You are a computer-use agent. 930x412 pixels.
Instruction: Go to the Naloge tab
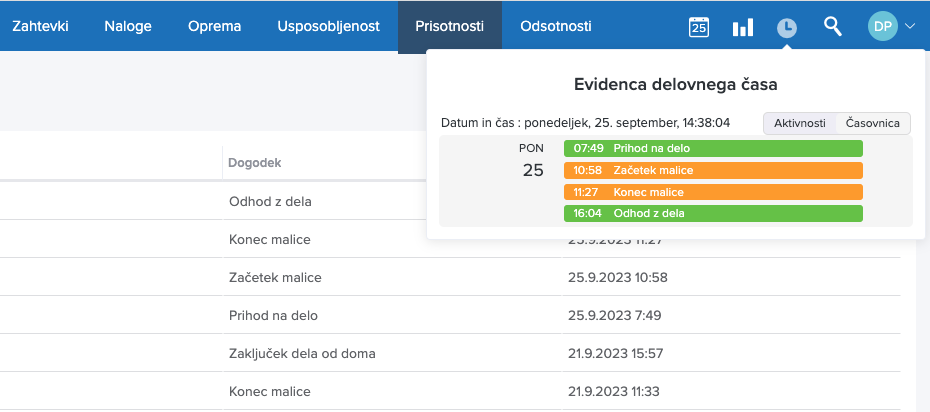click(128, 26)
